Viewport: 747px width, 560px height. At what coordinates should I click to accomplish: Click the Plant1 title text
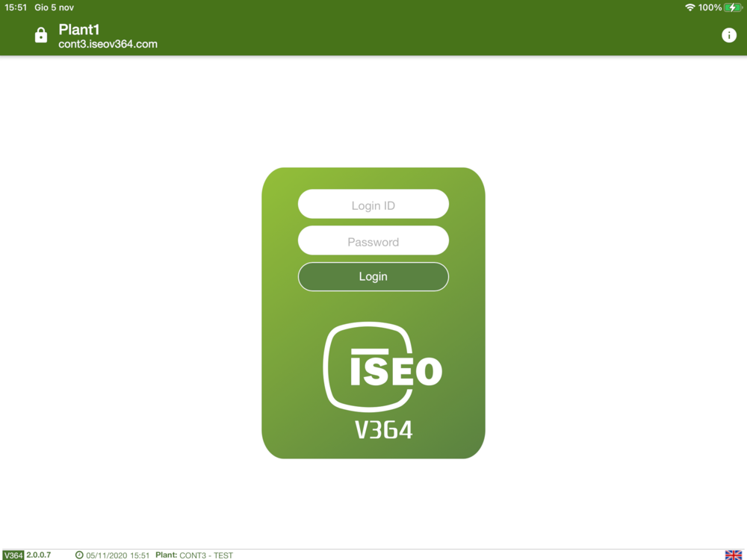[x=79, y=30]
